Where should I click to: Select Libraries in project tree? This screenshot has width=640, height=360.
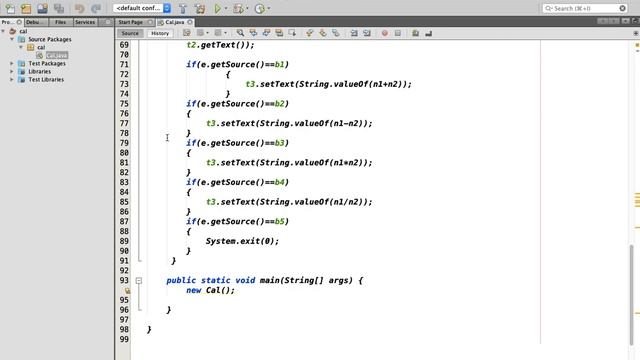[40, 71]
